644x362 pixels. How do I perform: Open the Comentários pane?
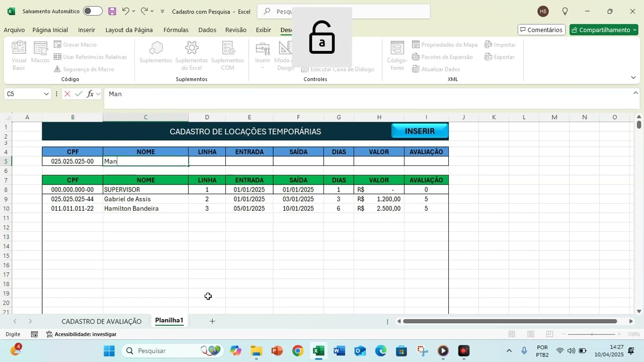pyautogui.click(x=541, y=30)
